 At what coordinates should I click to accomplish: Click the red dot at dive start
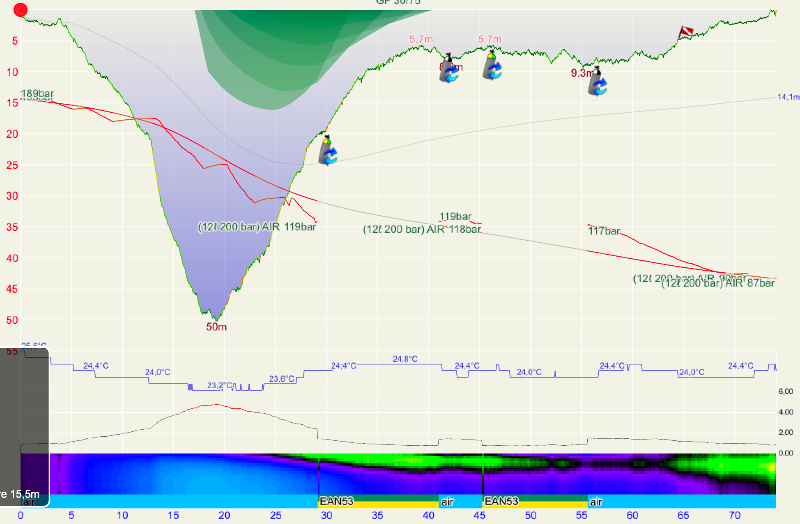[20, 10]
